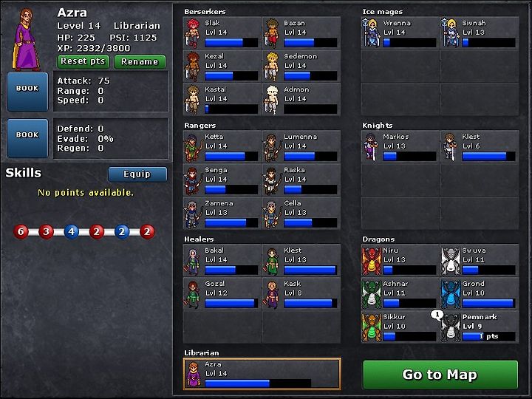Choose the white dragon Suuva icon
This screenshot has width=532, height=399.
451,261
